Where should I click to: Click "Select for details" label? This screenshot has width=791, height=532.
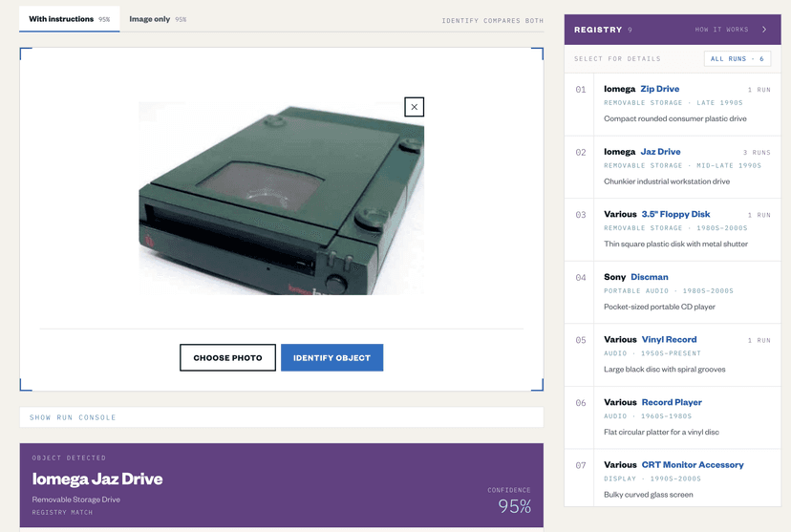tap(617, 59)
